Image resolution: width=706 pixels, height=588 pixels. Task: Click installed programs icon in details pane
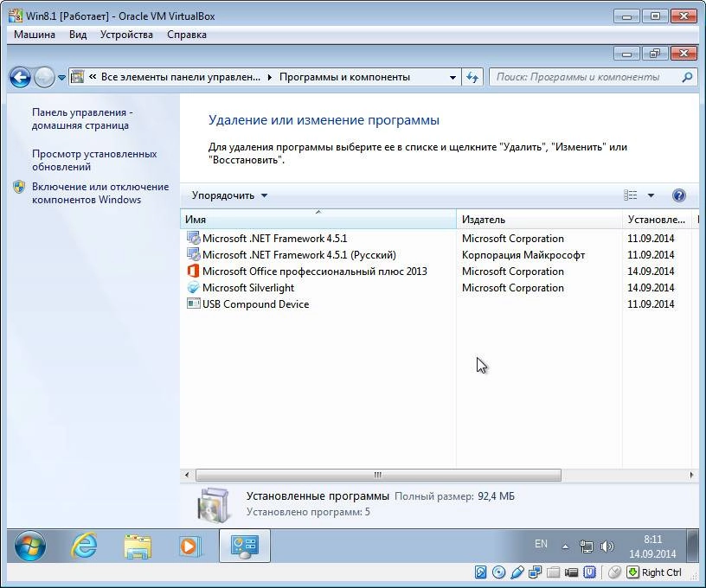pyautogui.click(x=214, y=505)
